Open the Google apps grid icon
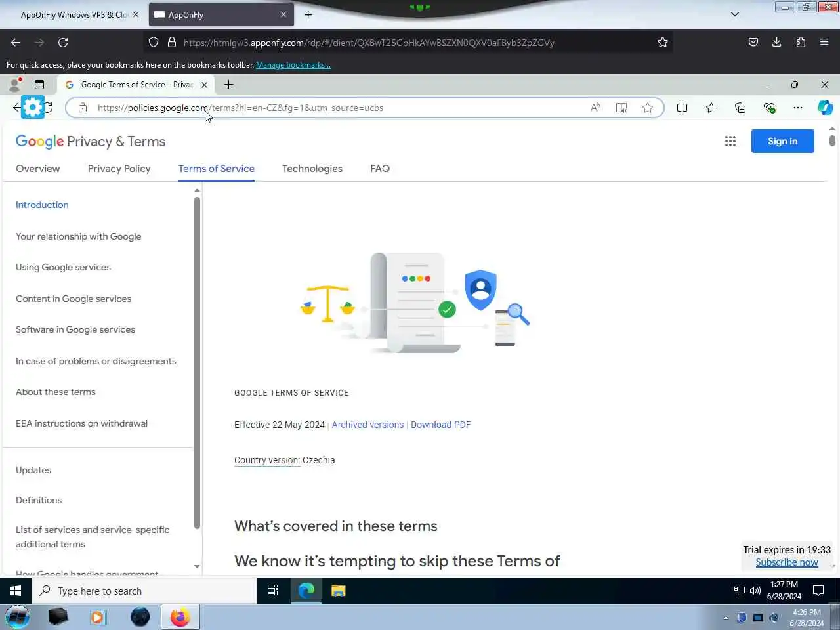Viewport: 840px width, 630px height. [x=730, y=141]
